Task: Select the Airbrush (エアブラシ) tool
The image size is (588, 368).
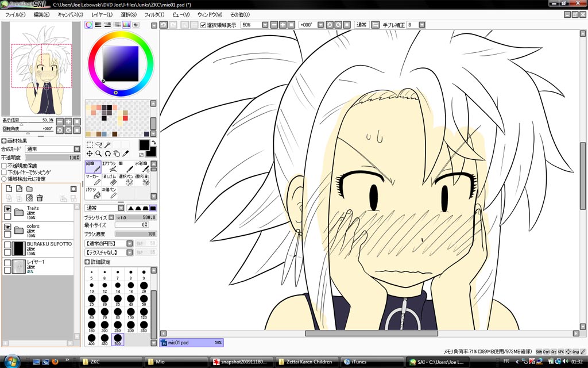Action: point(110,167)
